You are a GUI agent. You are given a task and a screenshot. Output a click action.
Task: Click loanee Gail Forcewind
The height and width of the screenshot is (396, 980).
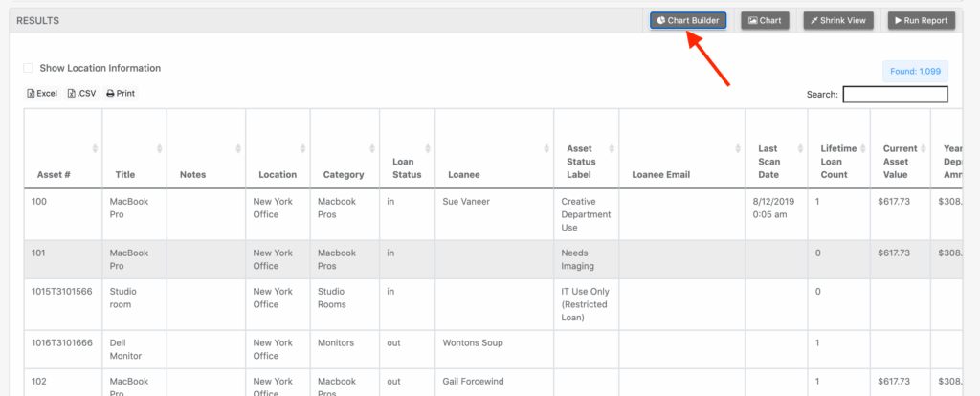(x=473, y=382)
